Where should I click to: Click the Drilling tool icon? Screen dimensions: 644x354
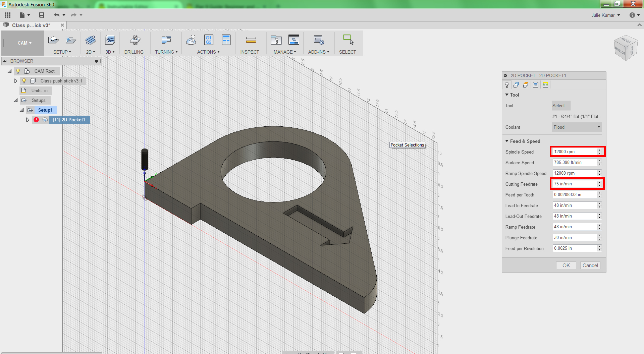135,40
